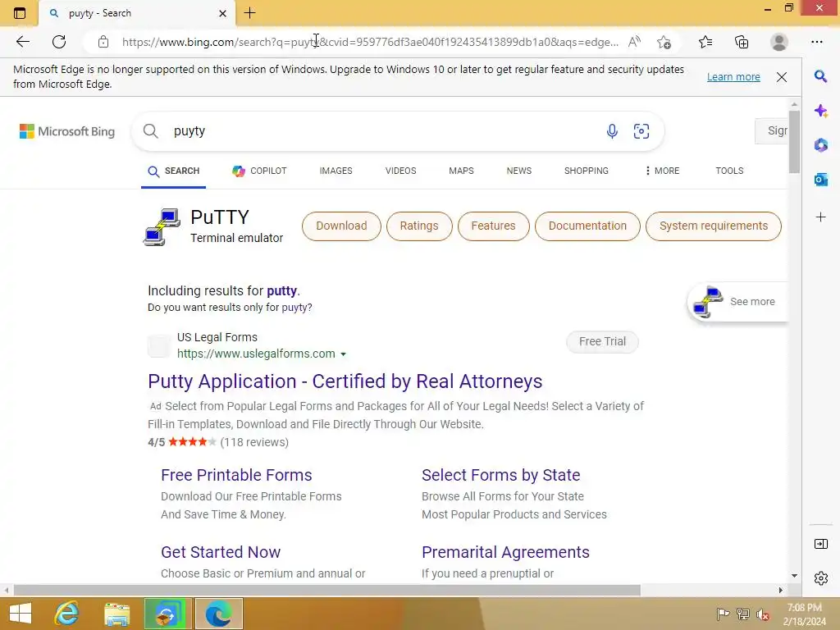Open the Learn more link
This screenshot has height=630, width=840.
[733, 77]
